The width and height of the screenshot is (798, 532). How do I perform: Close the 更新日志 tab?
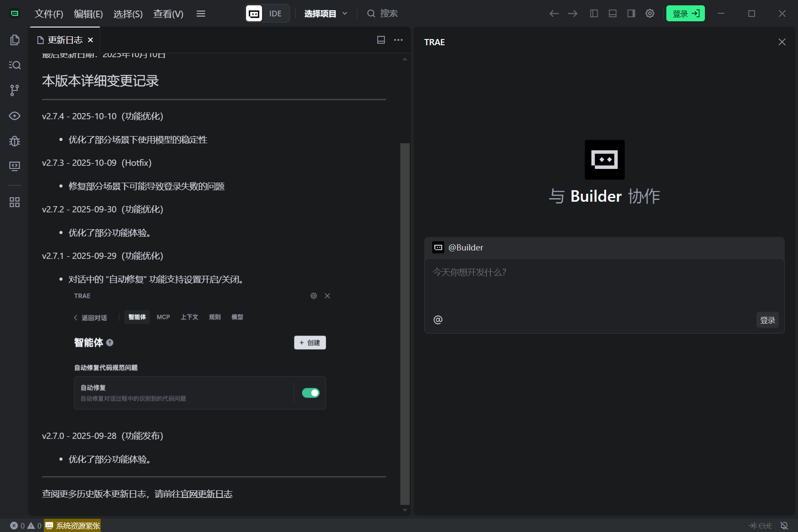click(90, 40)
